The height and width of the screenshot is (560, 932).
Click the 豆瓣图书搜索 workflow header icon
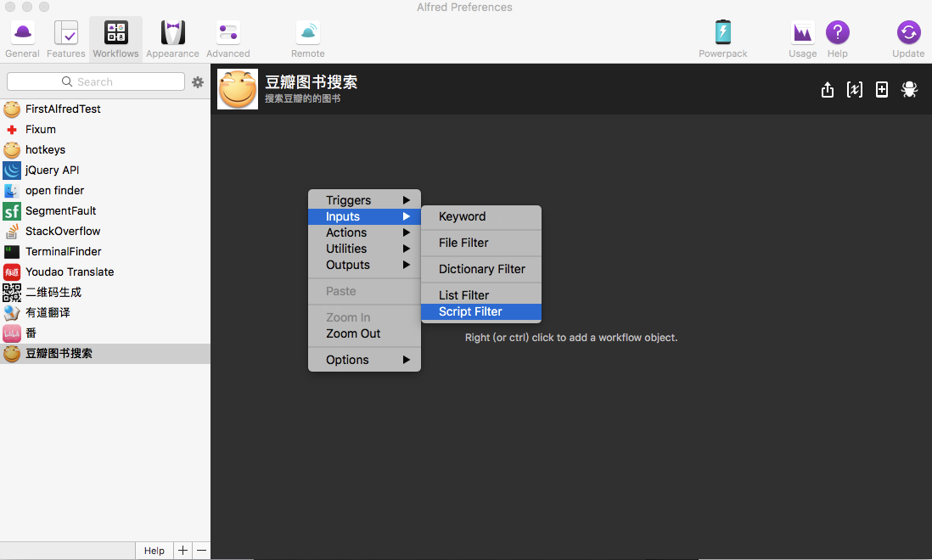coord(238,89)
